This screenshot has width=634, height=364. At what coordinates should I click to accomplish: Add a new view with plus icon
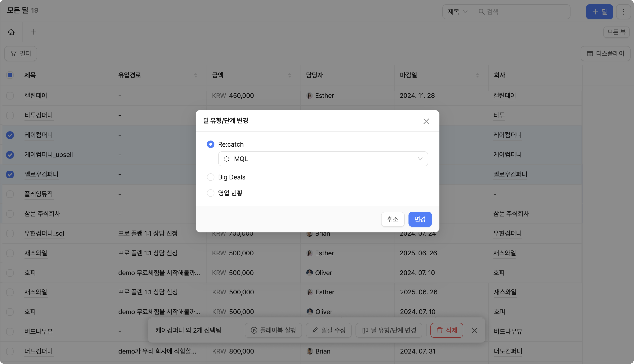[33, 32]
